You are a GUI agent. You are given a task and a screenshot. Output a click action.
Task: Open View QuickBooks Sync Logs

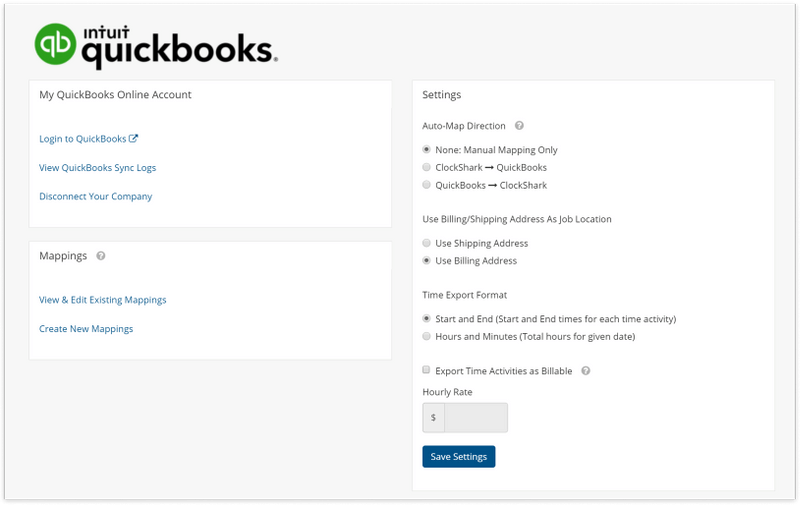(x=97, y=168)
